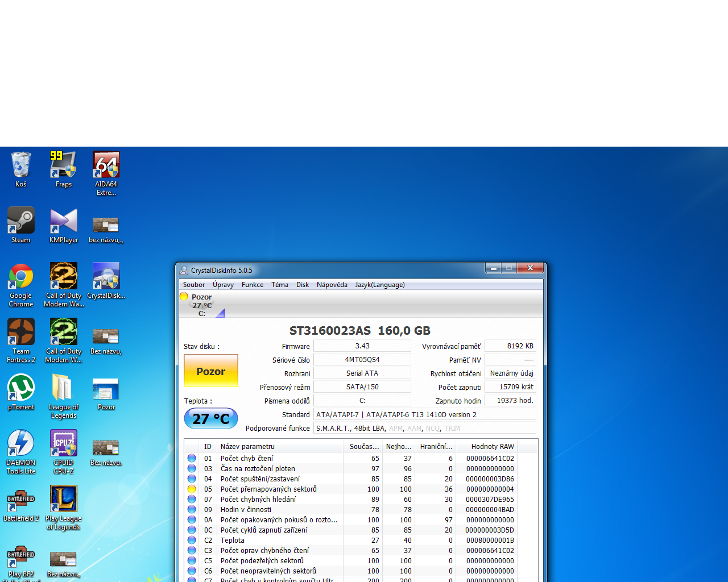This screenshot has width=728, height=582.
Task: Open KMPlayer desktop shortcut
Action: point(63,225)
